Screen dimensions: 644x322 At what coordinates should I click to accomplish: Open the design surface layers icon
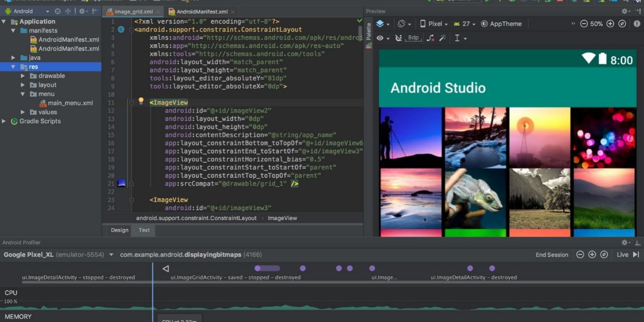pyautogui.click(x=382, y=24)
